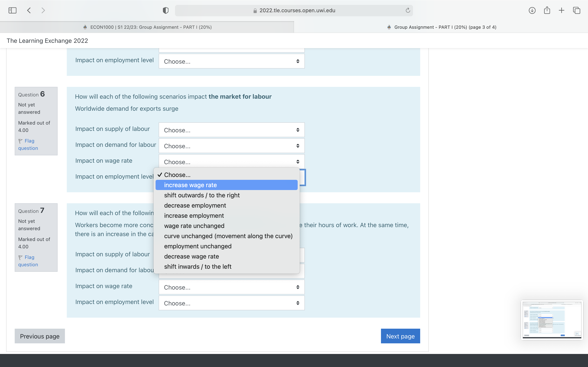Toggle the Safari sidebar icon
The height and width of the screenshot is (367, 588).
pyautogui.click(x=12, y=10)
